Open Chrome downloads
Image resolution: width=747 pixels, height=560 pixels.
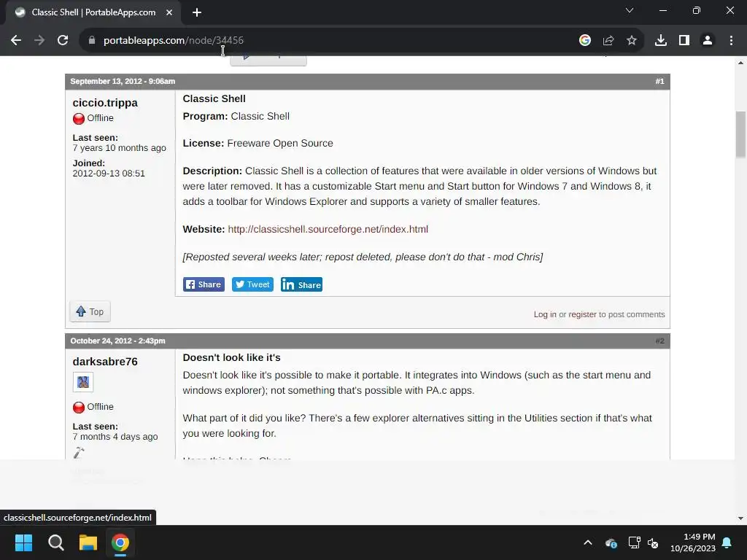tap(661, 41)
